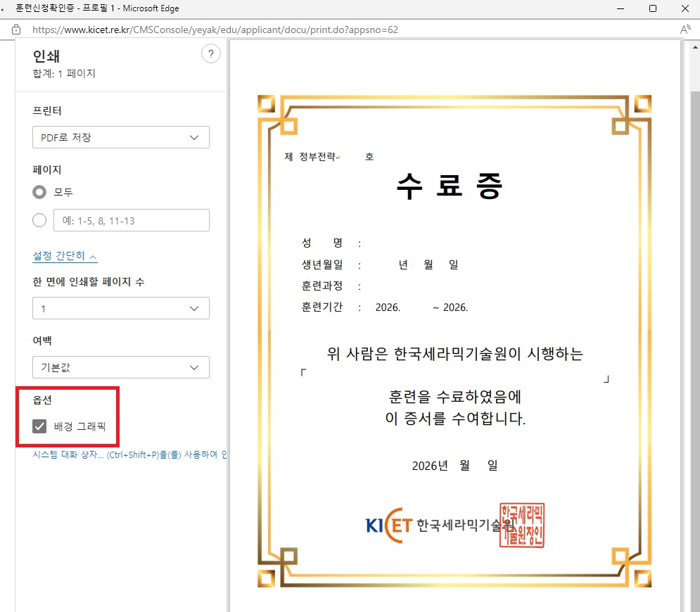Minimize the Edge window

pos(620,8)
